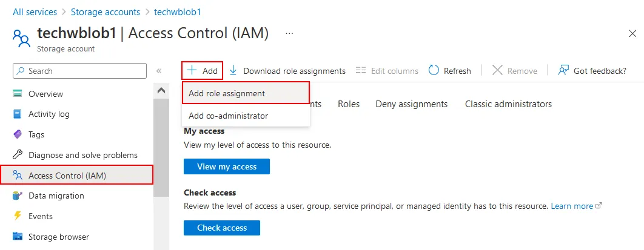644x250 pixels.
Task: Switch to the Deny assignments tab
Action: [x=411, y=104]
